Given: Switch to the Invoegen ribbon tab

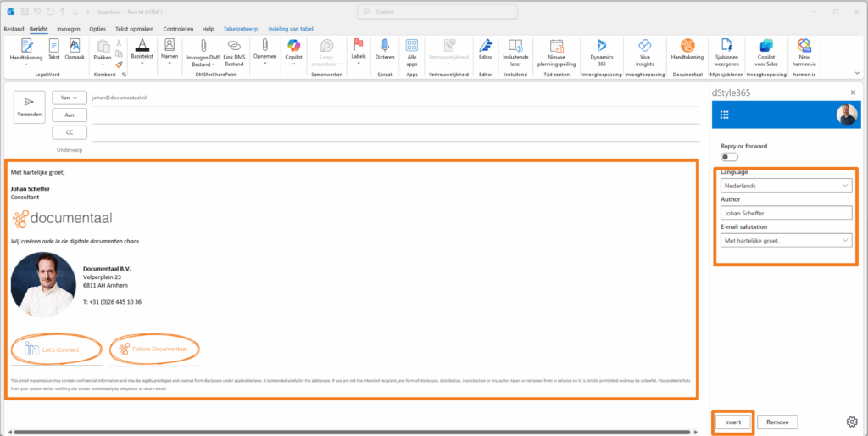Looking at the screenshot, I should tap(69, 29).
